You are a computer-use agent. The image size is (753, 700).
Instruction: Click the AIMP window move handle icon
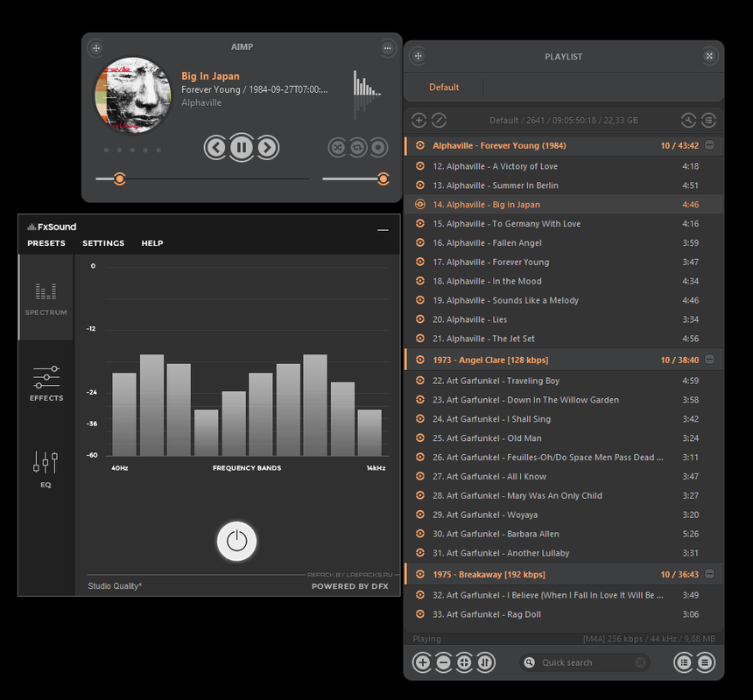(x=96, y=48)
